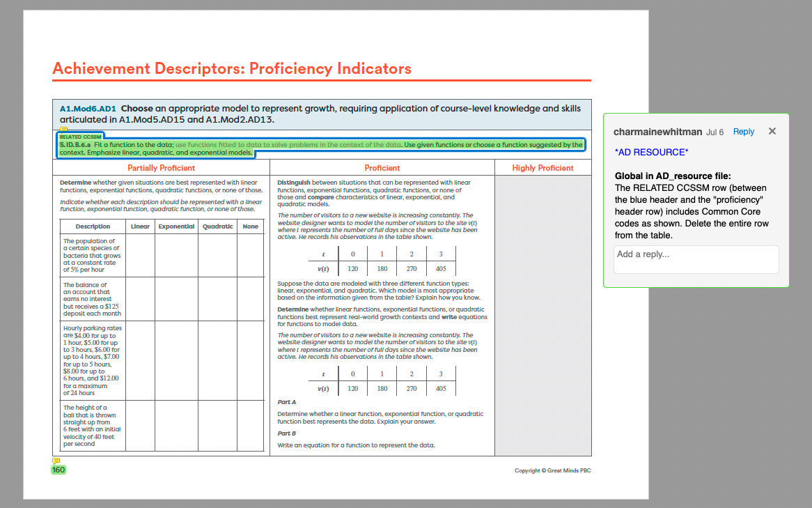This screenshot has width=812, height=508.
Task: Click the A1.Mod6.AD1 code in blue header
Action: pyautogui.click(x=88, y=109)
